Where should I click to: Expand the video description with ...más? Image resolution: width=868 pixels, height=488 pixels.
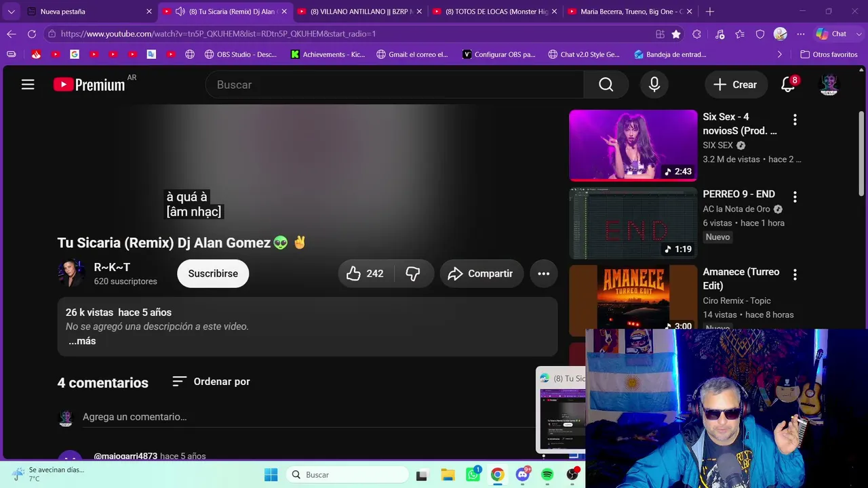point(82,341)
